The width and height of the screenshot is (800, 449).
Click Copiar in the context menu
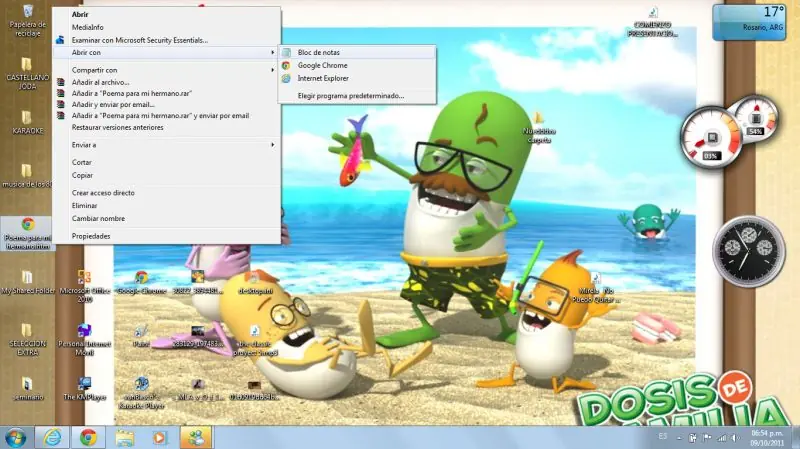point(166,175)
